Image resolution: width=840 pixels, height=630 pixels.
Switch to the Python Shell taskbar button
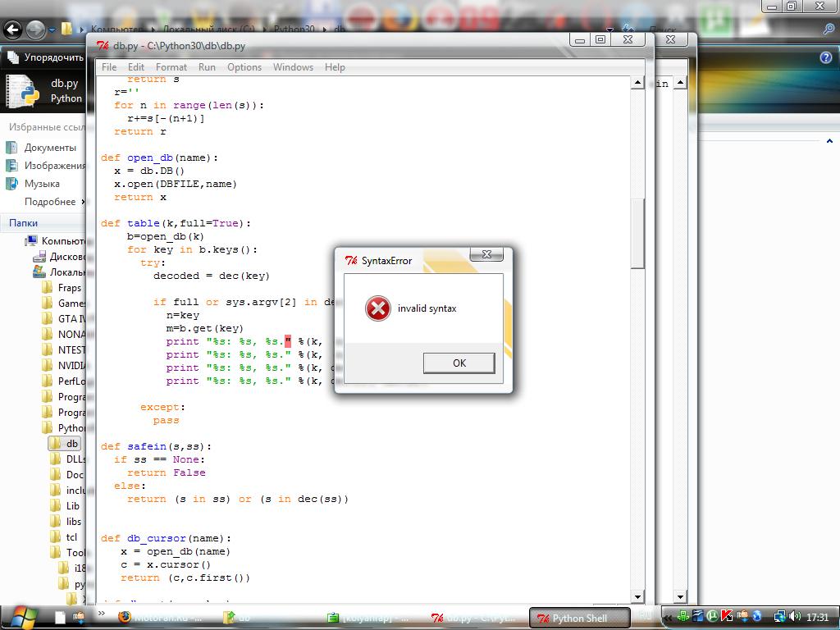coord(579,618)
